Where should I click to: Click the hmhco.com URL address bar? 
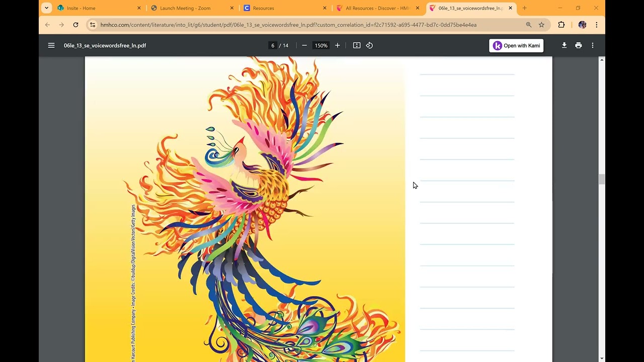tap(288, 25)
